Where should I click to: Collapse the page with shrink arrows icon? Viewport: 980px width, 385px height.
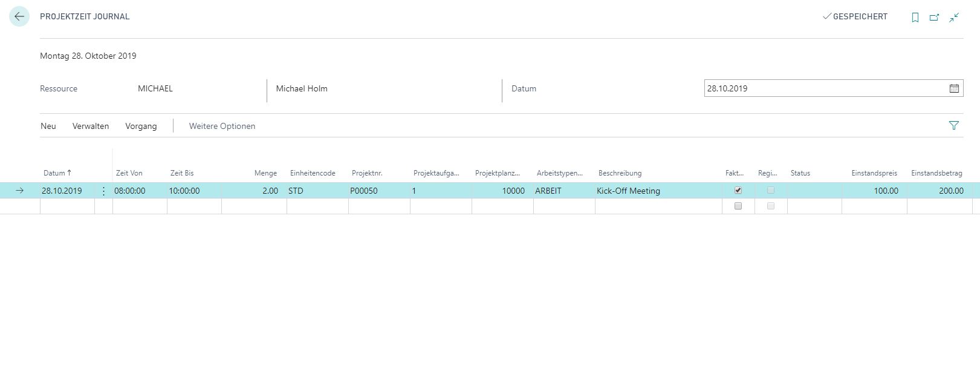(954, 18)
